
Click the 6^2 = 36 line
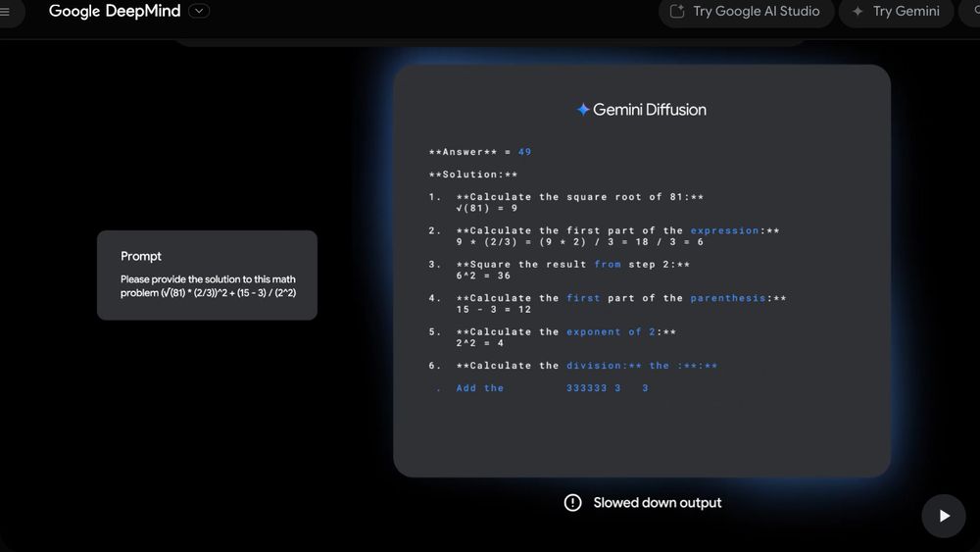click(483, 276)
